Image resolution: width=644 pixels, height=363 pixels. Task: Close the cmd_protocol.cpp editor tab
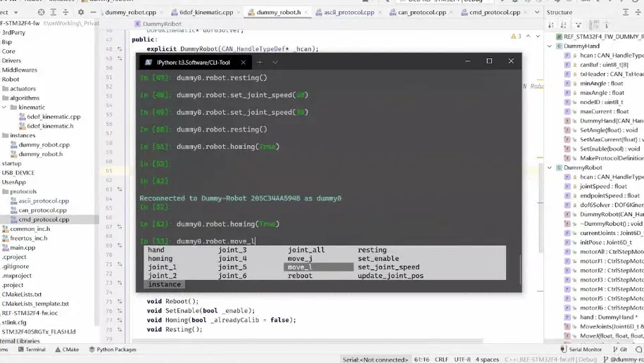pos(525,13)
